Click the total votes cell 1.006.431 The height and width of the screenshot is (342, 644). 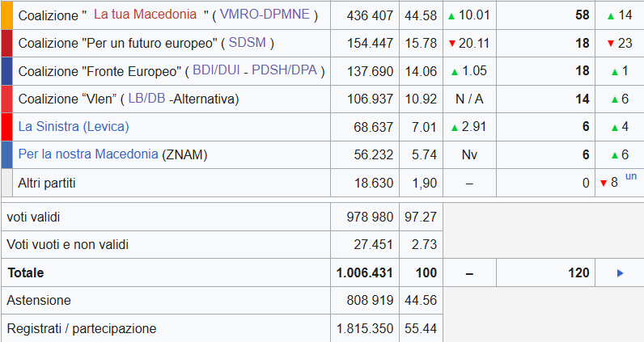[364, 273]
